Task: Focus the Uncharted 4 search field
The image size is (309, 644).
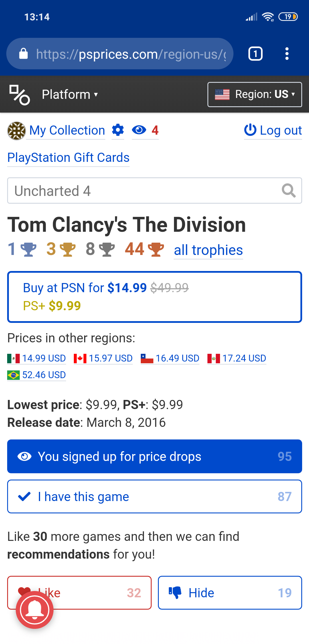Action: tap(143, 191)
